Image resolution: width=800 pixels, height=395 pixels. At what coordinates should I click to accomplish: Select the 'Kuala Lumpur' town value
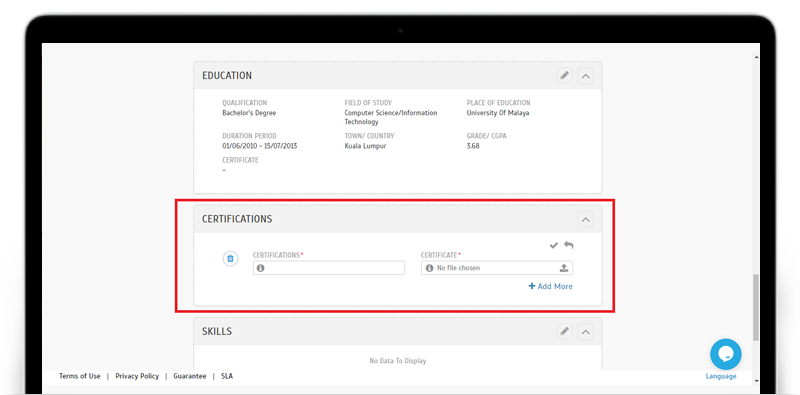click(365, 146)
